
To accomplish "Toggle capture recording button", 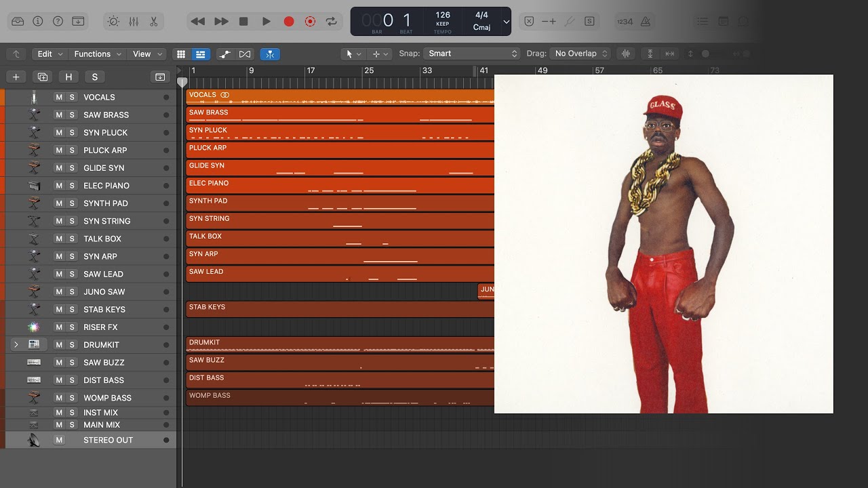I will pyautogui.click(x=310, y=22).
